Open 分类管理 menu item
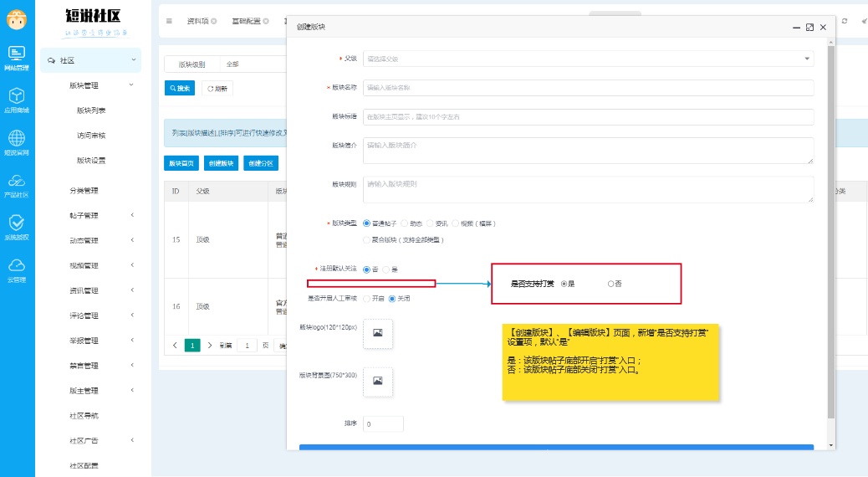Viewport: 868px width, 477px height. [x=84, y=191]
